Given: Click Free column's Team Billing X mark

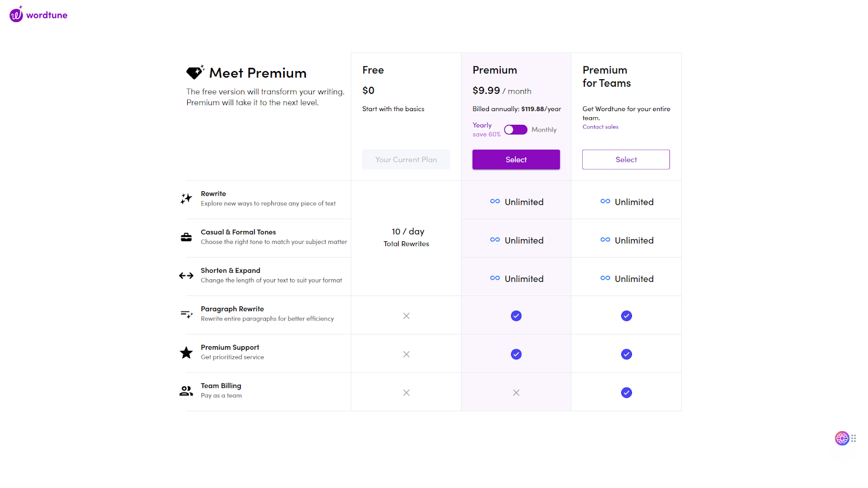Looking at the screenshot, I should point(406,393).
